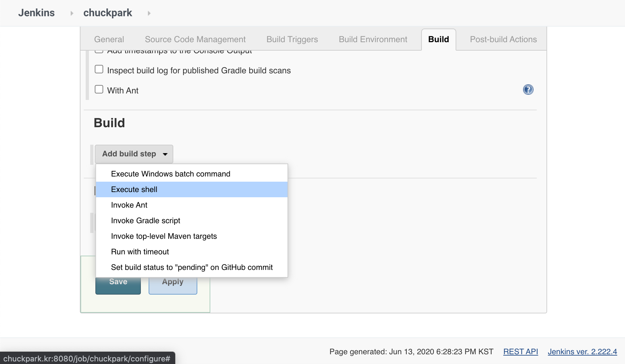Go to the Build Triggers tab

(x=292, y=39)
